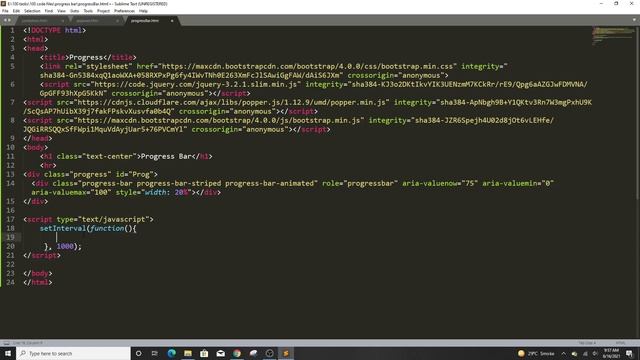Screen dimensions: 640x360
Task: Click the closing body tag
Action: pyautogui.click(x=38, y=273)
